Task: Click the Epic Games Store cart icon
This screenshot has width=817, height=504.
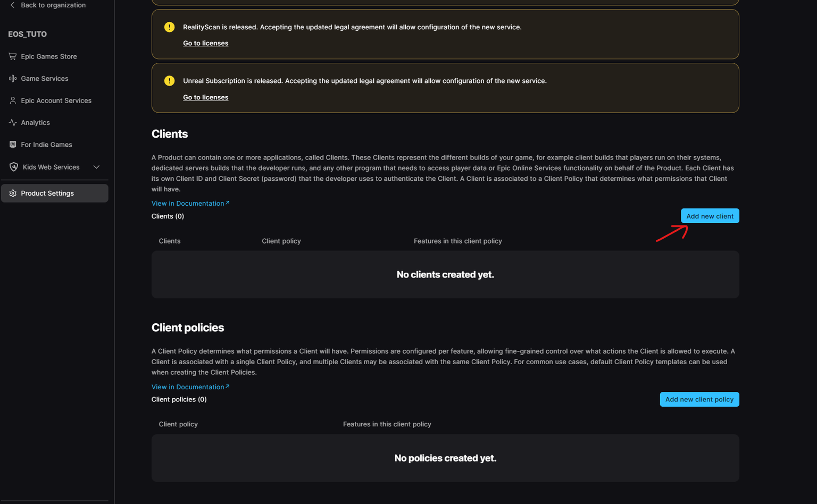Action: coord(13,56)
